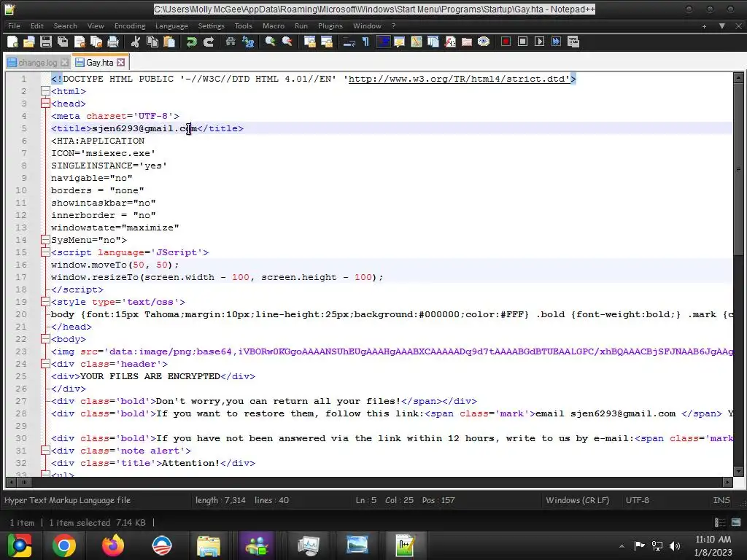Launch Firefox from the taskbar
747x560 pixels.
click(x=113, y=545)
